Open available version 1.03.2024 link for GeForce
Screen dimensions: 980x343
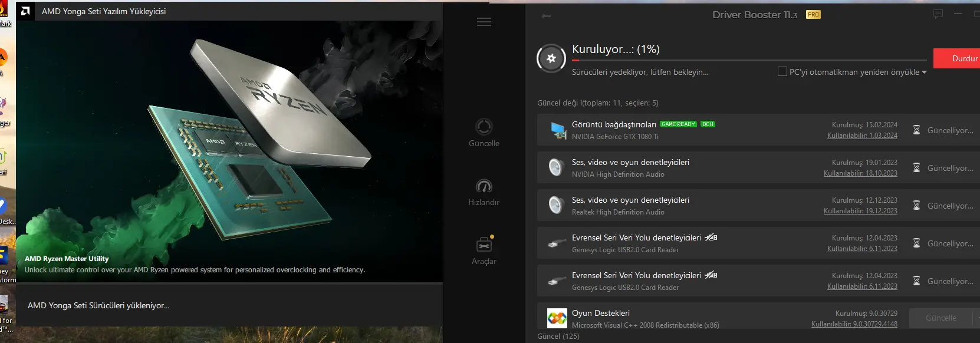[x=862, y=136]
